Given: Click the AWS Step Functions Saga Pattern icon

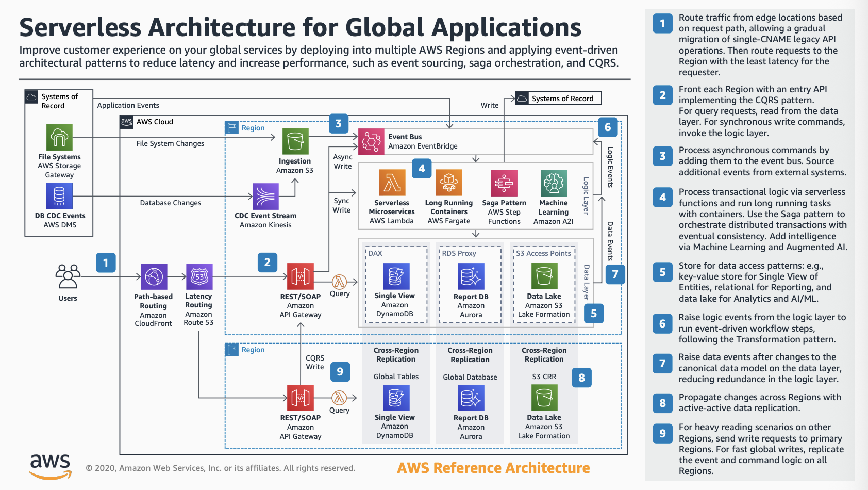Looking at the screenshot, I should tap(504, 183).
